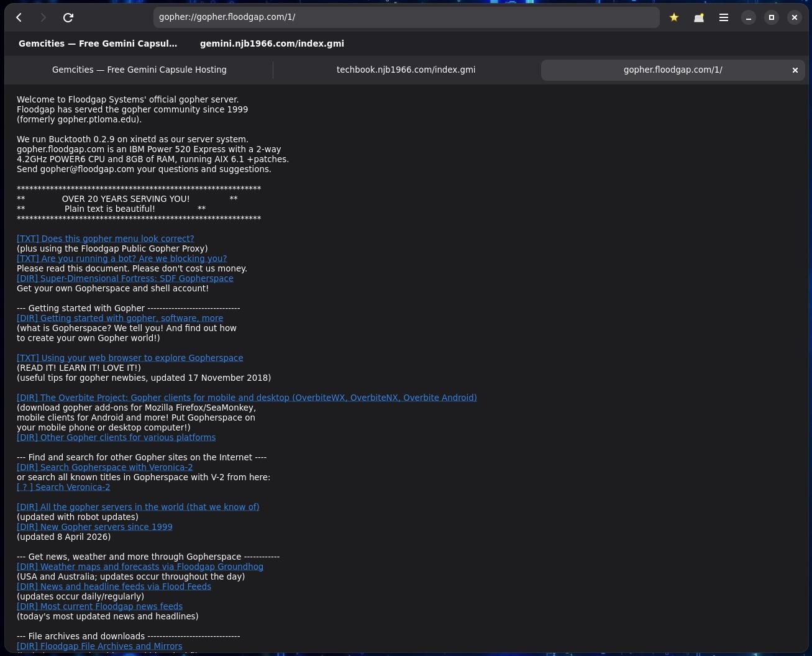Switch to the techbook.njb1966.com tab
The width and height of the screenshot is (812, 656).
(x=406, y=70)
